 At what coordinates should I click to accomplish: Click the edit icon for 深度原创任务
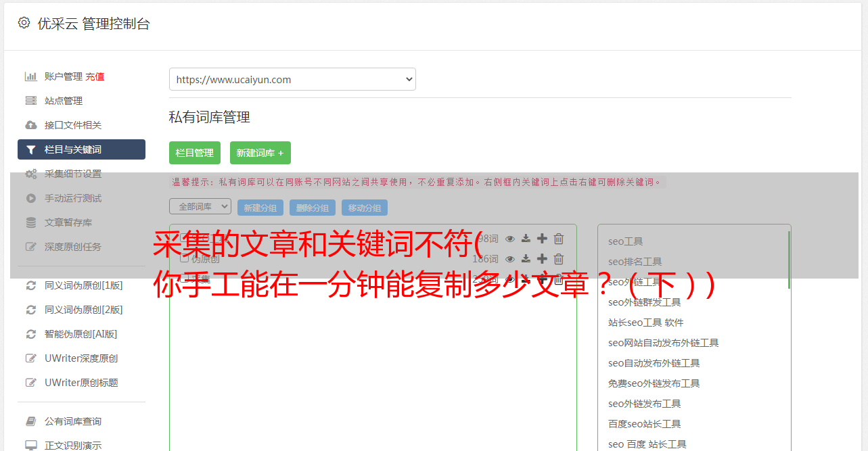click(x=31, y=247)
